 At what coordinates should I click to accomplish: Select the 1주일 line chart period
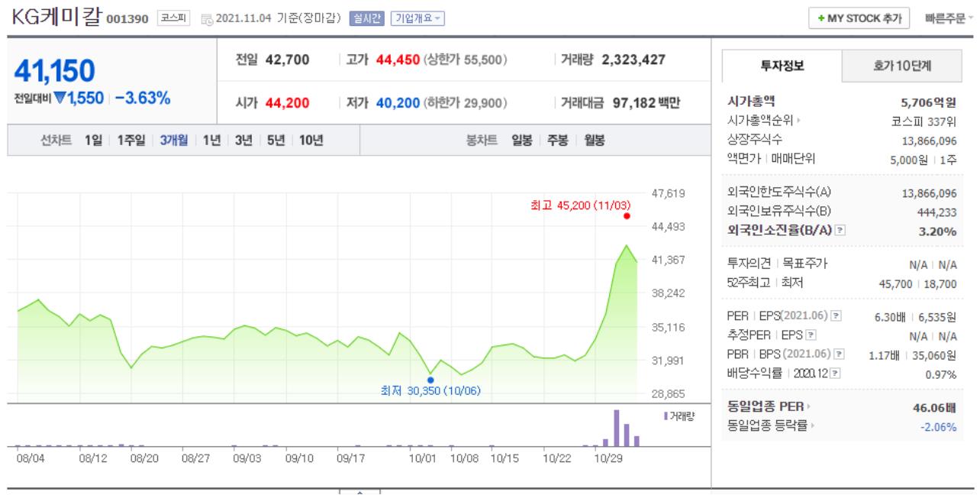pyautogui.click(x=131, y=141)
